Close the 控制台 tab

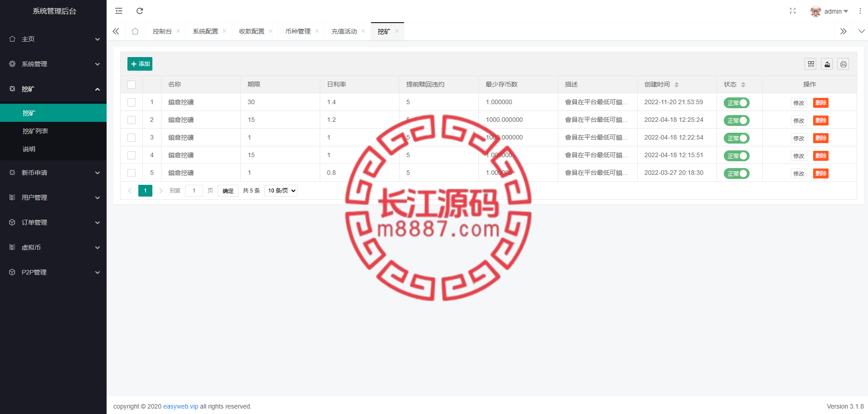tap(178, 31)
